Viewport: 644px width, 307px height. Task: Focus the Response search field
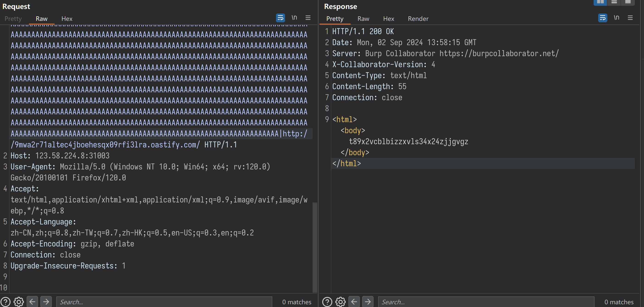pos(486,302)
